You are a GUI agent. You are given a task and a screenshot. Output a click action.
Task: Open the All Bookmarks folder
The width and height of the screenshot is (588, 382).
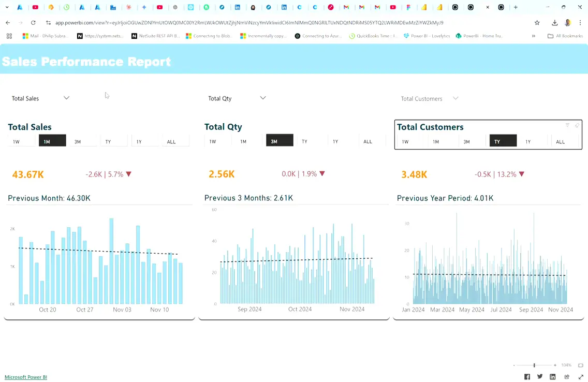(565, 36)
